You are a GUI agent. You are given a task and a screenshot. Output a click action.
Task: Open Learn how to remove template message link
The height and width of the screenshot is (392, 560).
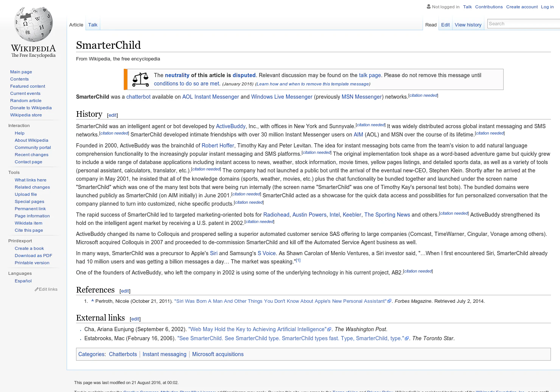pos(313,84)
